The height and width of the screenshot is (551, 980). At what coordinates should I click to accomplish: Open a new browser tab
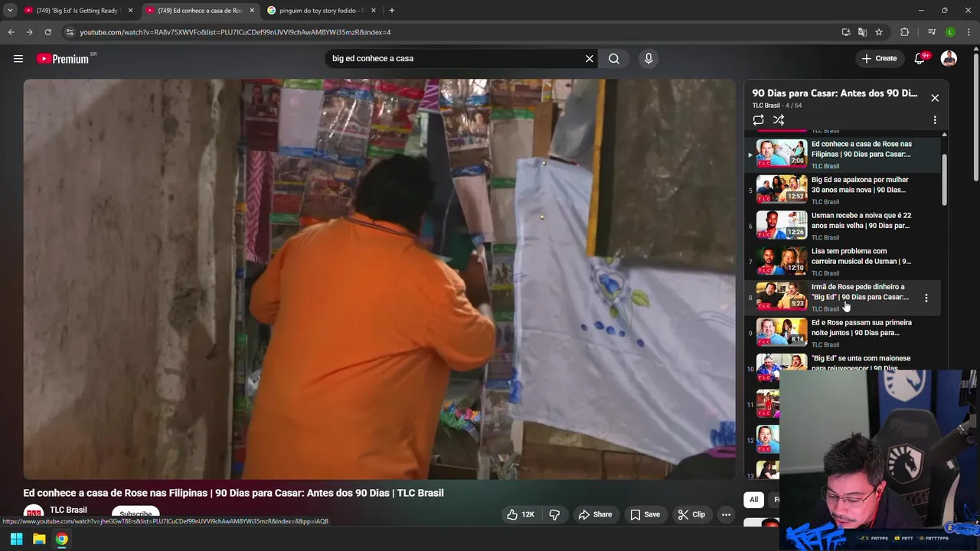pyautogui.click(x=392, y=11)
